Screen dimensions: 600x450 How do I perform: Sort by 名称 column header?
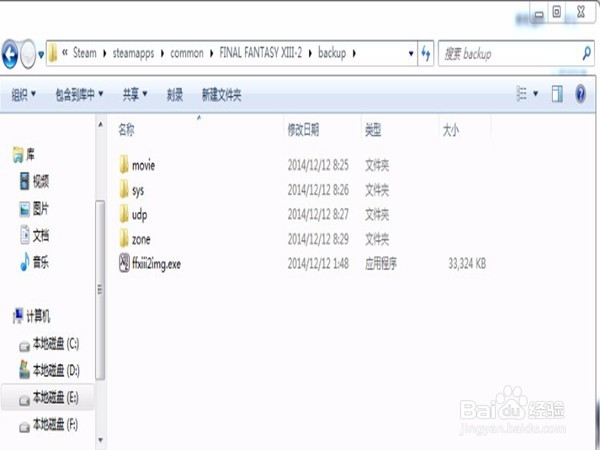[126, 130]
